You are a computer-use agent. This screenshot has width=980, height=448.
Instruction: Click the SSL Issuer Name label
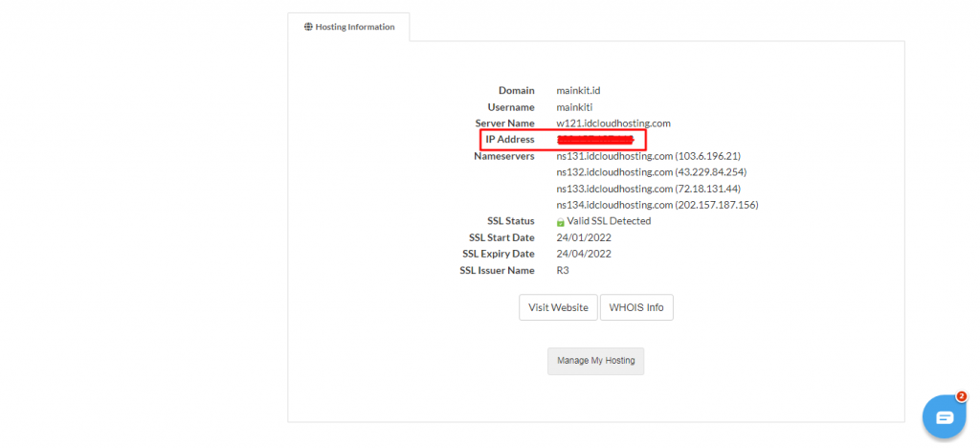pos(497,270)
